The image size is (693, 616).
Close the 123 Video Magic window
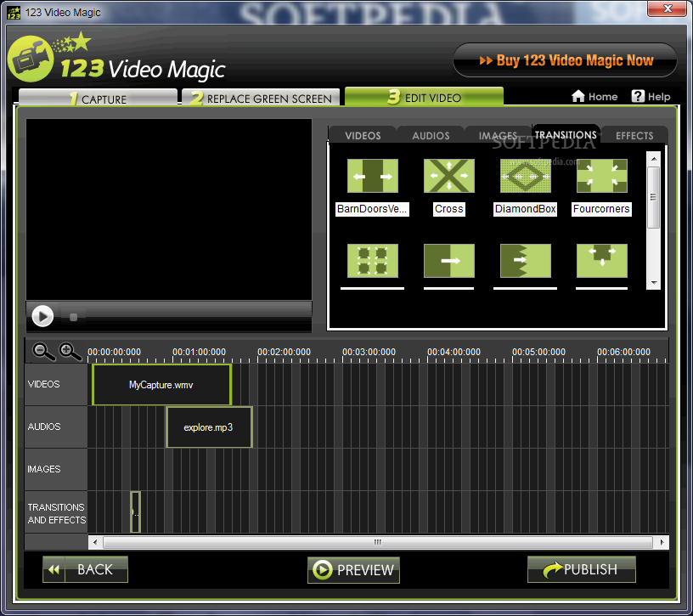click(x=668, y=8)
